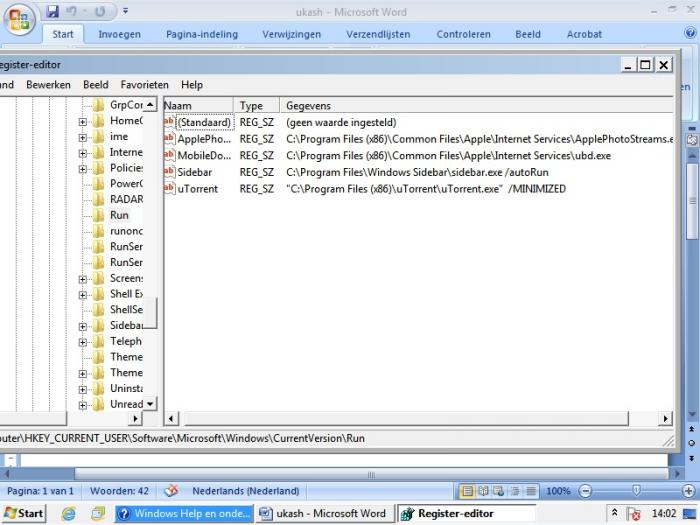The image size is (700, 525).
Task: Open the Bewerken menu in Register-editor
Action: tap(48, 85)
